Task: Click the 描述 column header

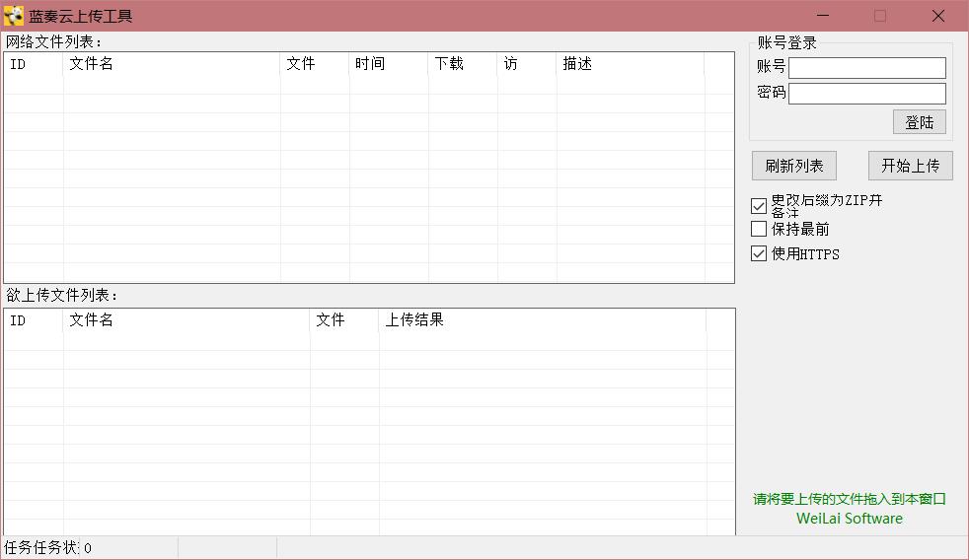Action: 630,64
